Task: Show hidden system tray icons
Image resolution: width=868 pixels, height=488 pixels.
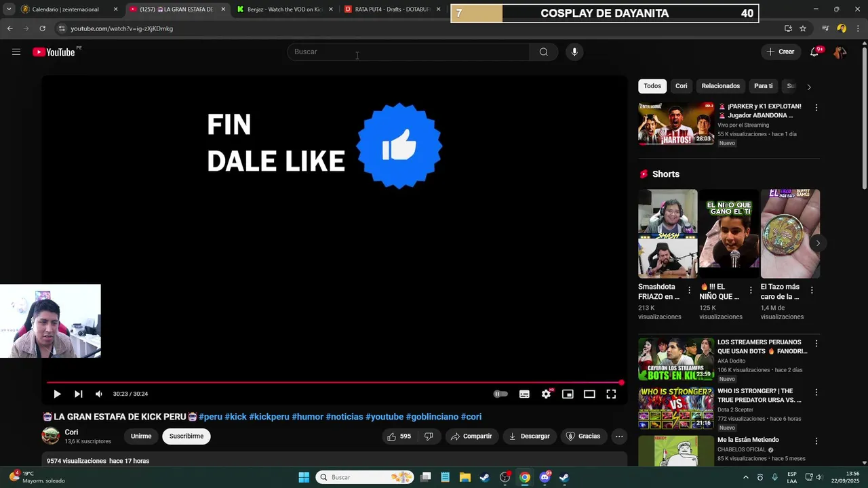Action: pyautogui.click(x=745, y=477)
